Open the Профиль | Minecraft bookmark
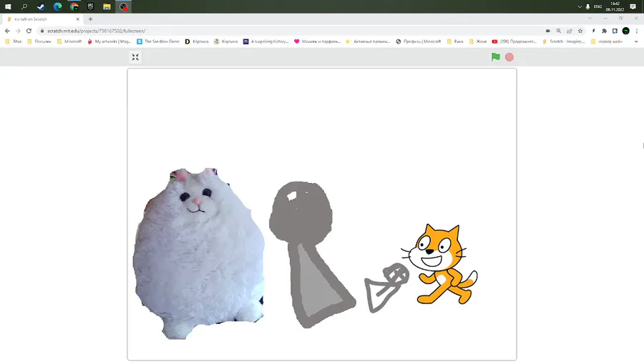The height and width of the screenshot is (362, 644). [418, 41]
